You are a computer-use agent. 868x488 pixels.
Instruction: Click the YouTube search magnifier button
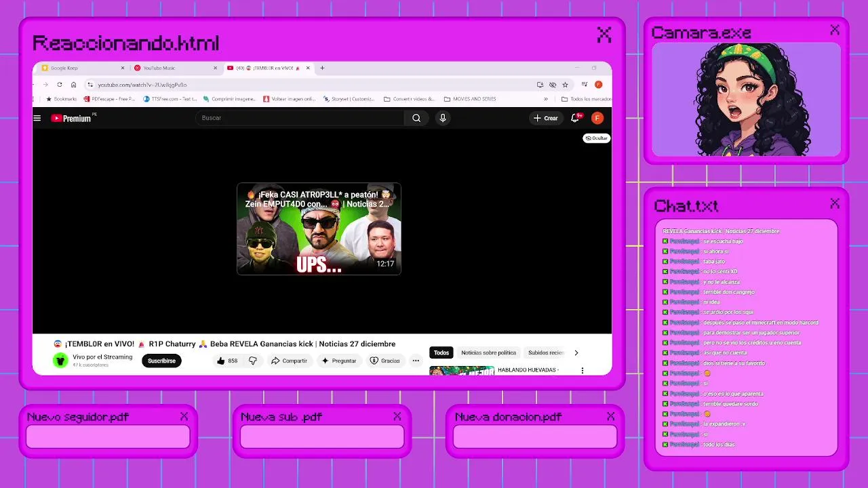pyautogui.click(x=416, y=118)
